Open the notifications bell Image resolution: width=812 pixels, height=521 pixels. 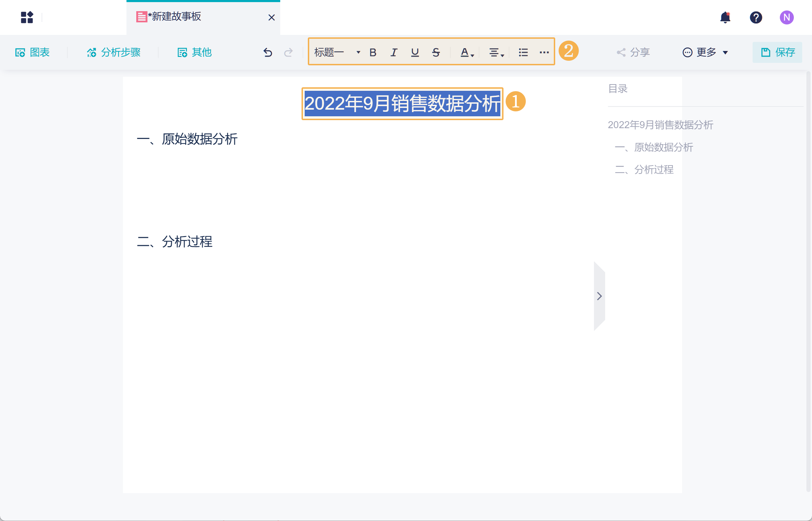coord(725,17)
